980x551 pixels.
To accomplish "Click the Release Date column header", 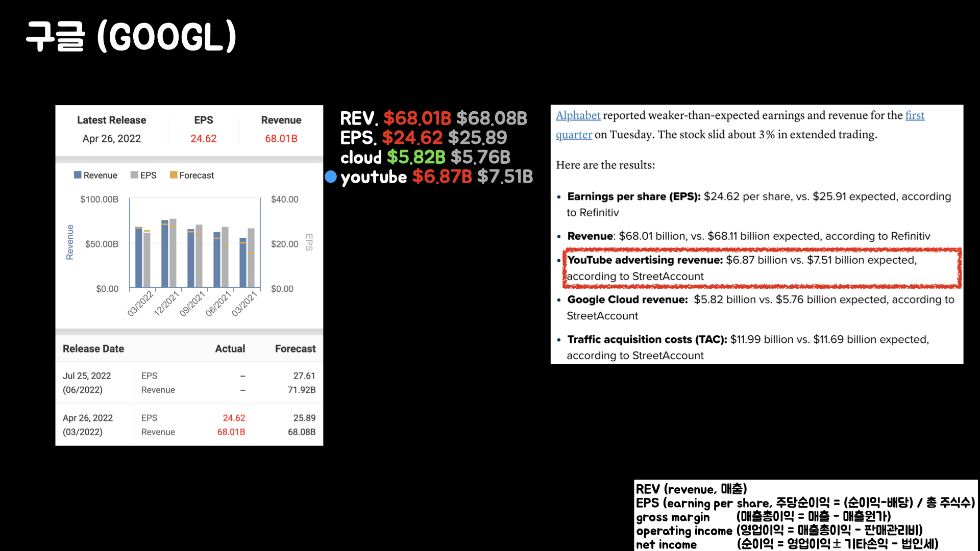I will pos(93,349).
